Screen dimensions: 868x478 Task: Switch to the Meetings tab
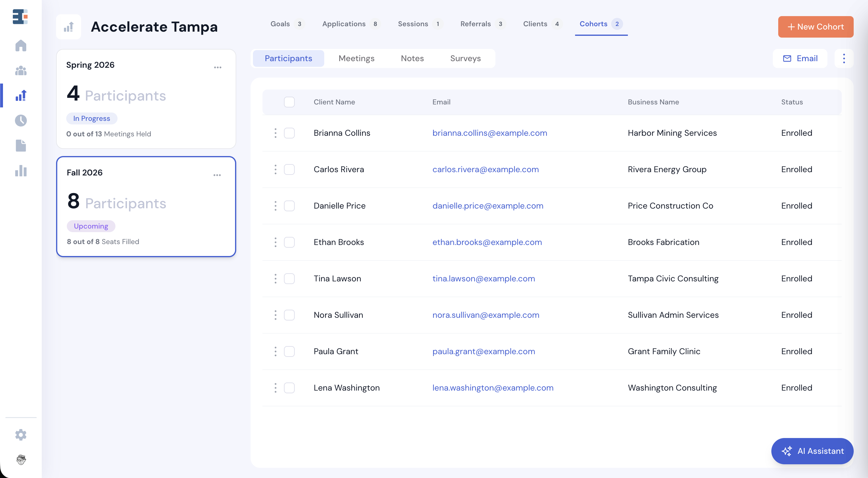pyautogui.click(x=356, y=58)
